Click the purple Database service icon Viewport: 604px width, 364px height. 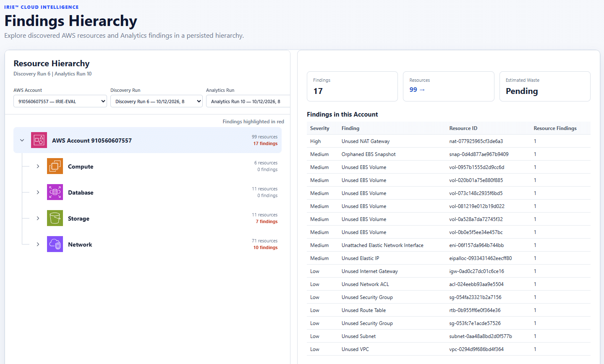click(55, 192)
